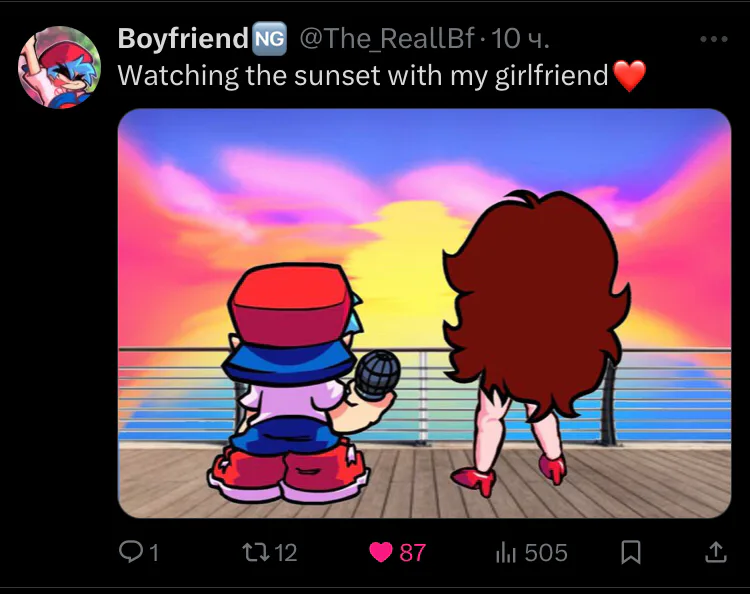View post analytics bar chart icon

(x=506, y=552)
